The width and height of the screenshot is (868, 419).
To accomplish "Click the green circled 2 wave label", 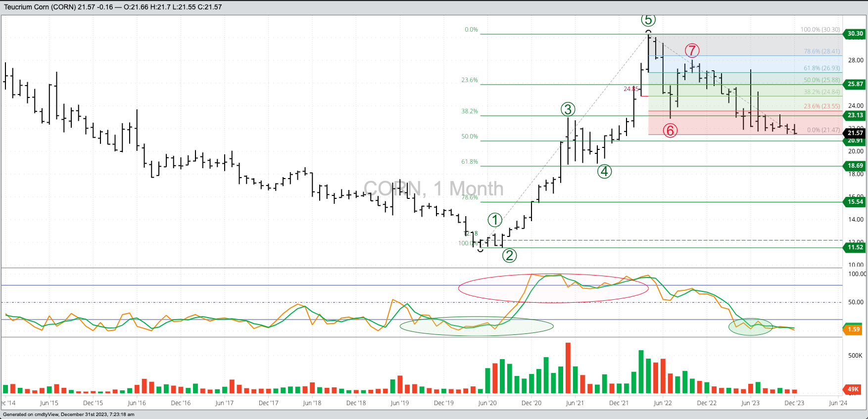I will pos(509,255).
